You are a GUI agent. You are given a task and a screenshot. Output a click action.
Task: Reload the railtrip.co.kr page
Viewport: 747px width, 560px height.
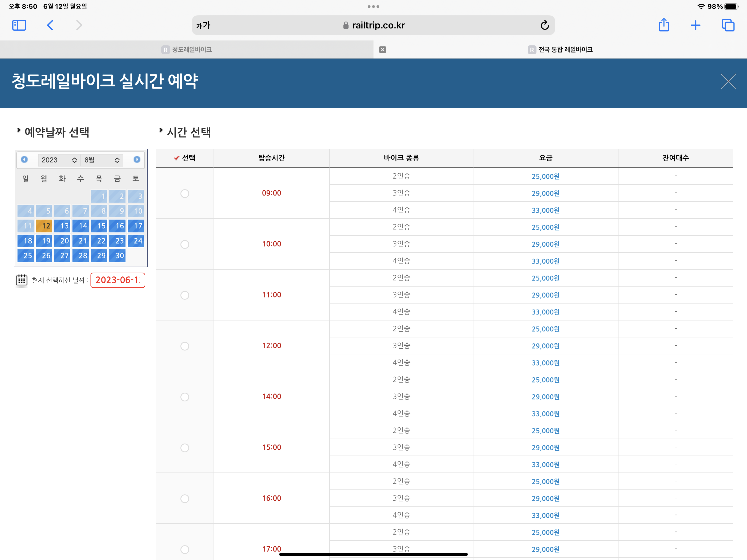pyautogui.click(x=544, y=25)
